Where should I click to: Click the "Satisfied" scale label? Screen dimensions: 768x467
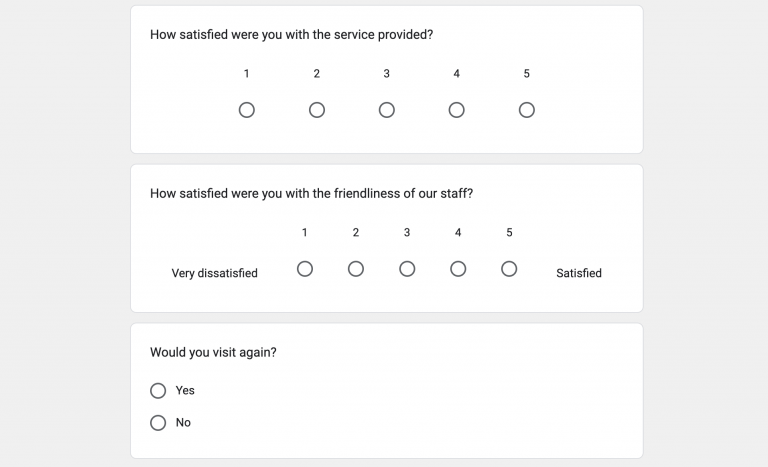tap(579, 273)
